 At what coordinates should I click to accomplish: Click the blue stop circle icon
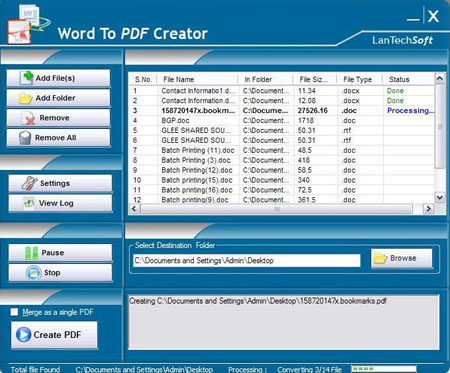click(x=34, y=273)
